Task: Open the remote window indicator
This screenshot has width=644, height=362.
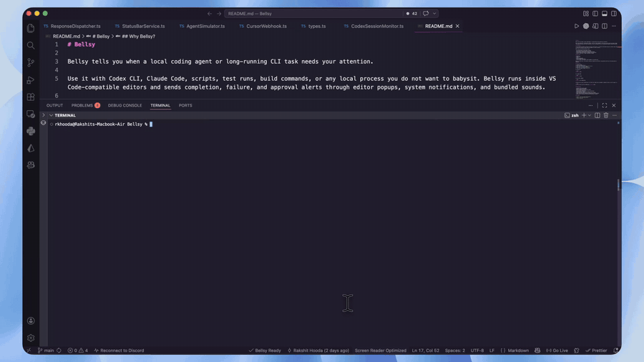Action: click(x=29, y=351)
